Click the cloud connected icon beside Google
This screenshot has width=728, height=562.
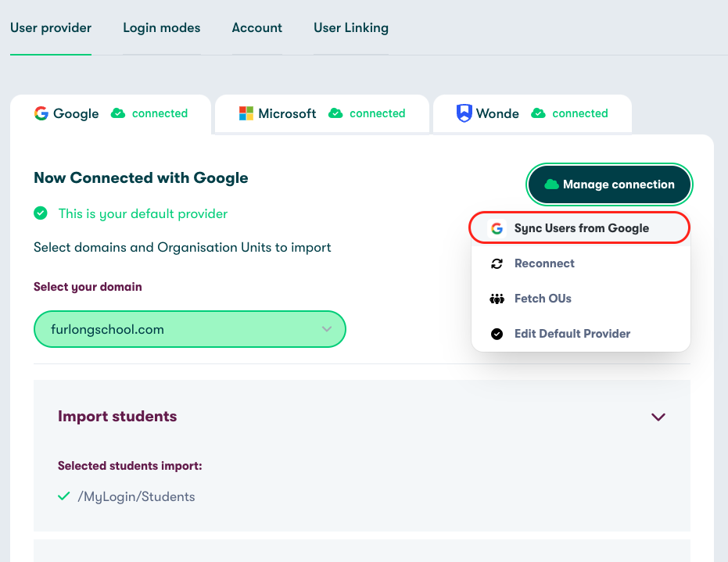pyautogui.click(x=118, y=113)
